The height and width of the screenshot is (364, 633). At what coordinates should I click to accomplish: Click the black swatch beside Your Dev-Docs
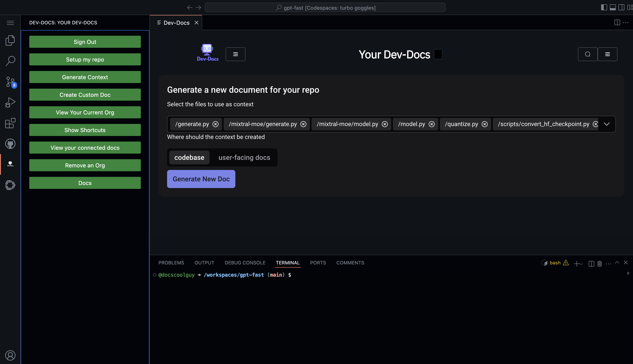click(x=438, y=54)
